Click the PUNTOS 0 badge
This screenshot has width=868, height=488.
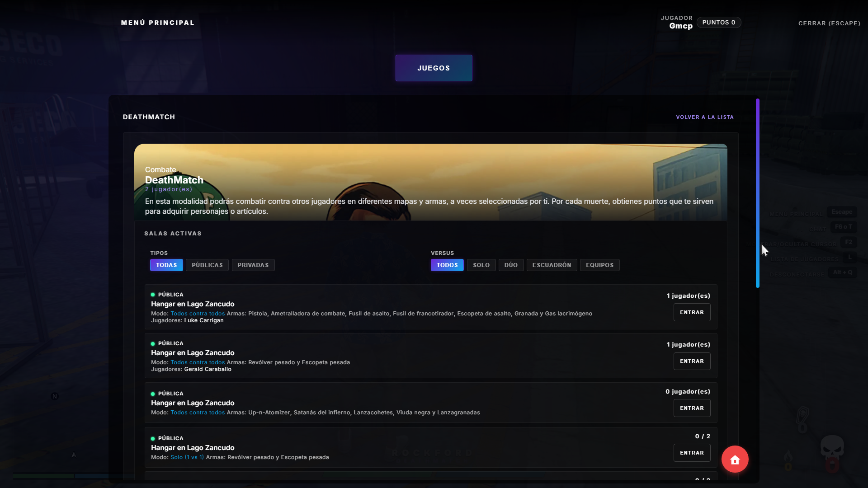click(x=718, y=22)
